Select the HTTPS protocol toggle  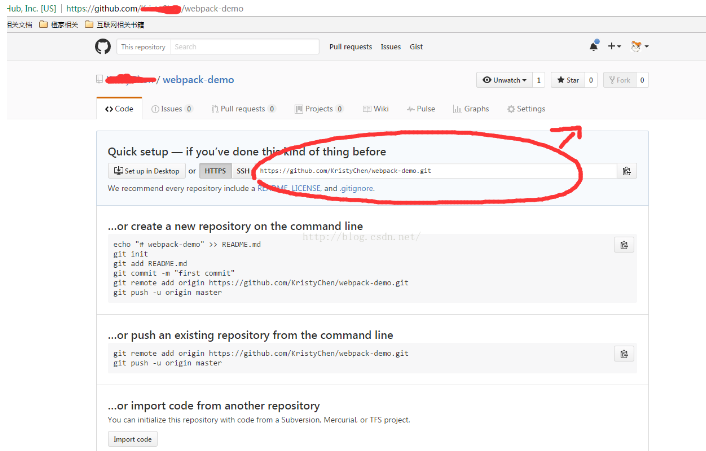[x=215, y=171]
